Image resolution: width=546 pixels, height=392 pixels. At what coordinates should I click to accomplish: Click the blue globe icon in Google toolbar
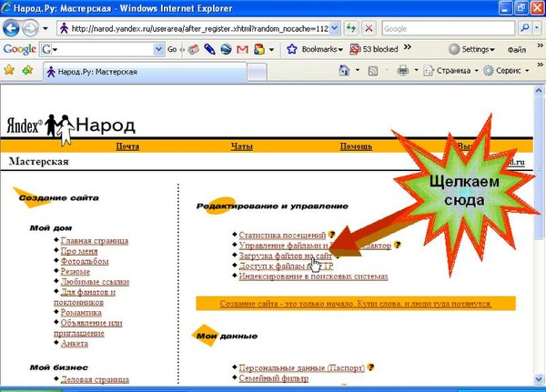pos(226,49)
